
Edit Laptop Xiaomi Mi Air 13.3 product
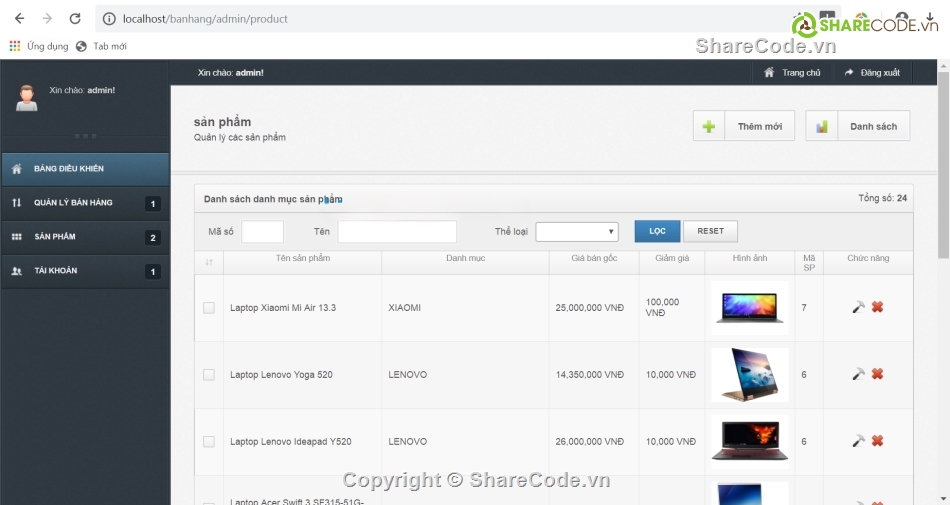[x=859, y=308]
